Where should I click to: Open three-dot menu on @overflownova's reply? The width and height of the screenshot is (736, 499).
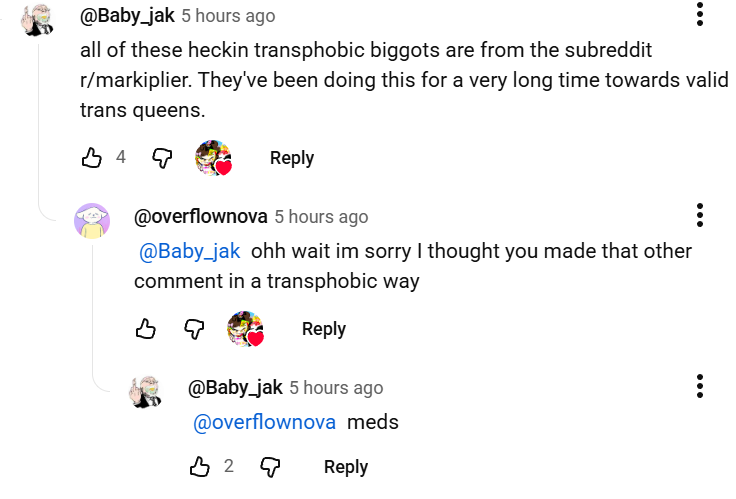[x=699, y=215]
